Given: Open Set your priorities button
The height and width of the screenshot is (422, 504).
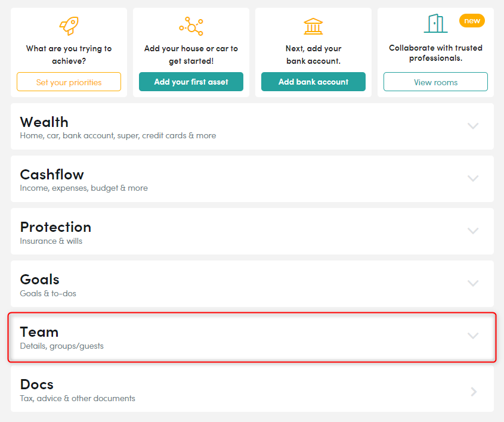Looking at the screenshot, I should pos(69,82).
